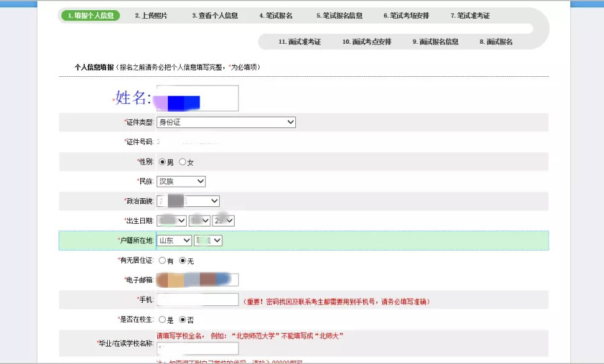Select the 男 gender radio button
604x364 pixels.
[x=162, y=162]
